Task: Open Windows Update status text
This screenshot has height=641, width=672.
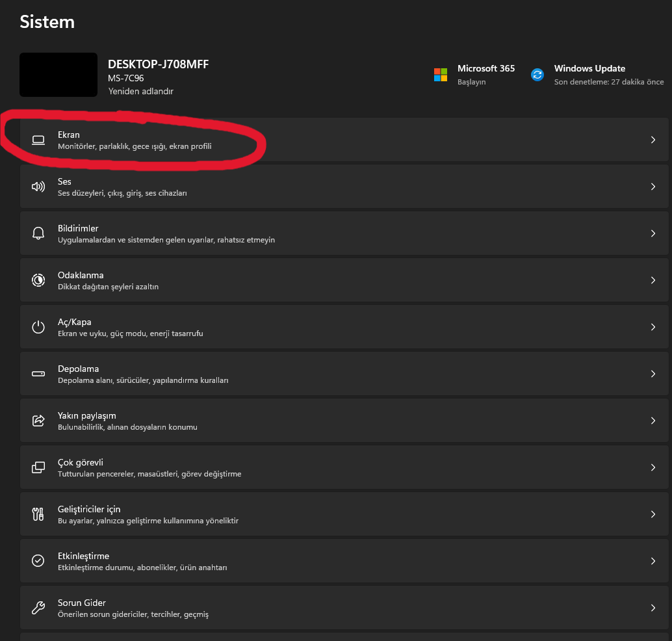Action: [608, 82]
